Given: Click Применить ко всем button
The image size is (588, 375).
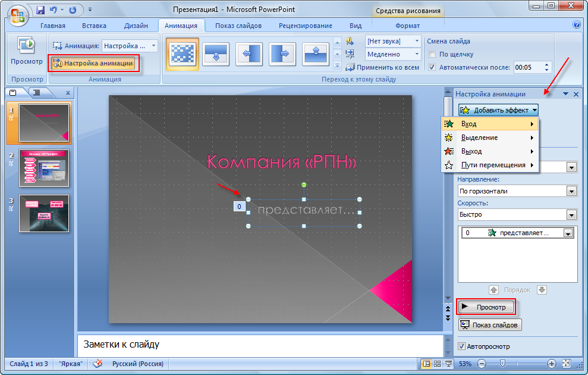Looking at the screenshot, I should tap(382, 68).
